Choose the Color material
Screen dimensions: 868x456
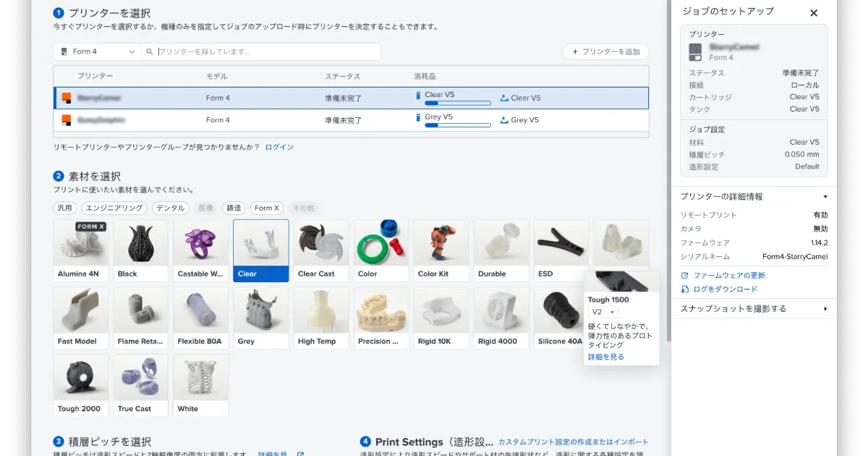pos(381,250)
